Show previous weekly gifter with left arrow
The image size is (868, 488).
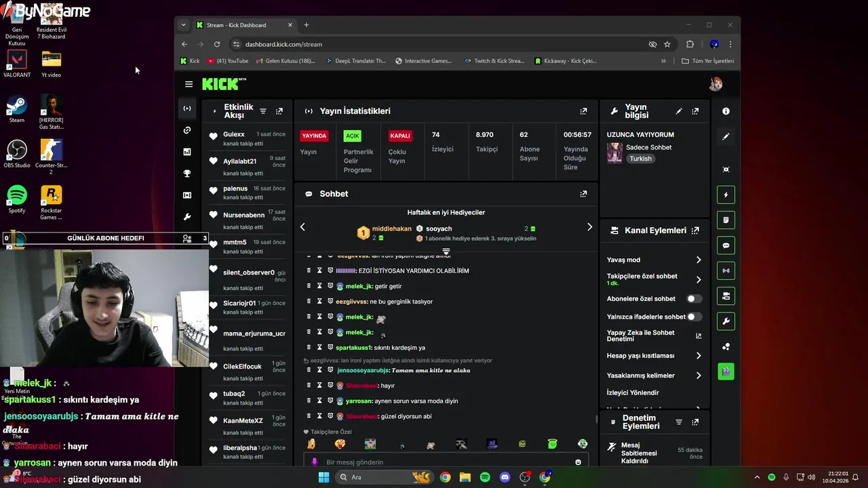(x=302, y=227)
